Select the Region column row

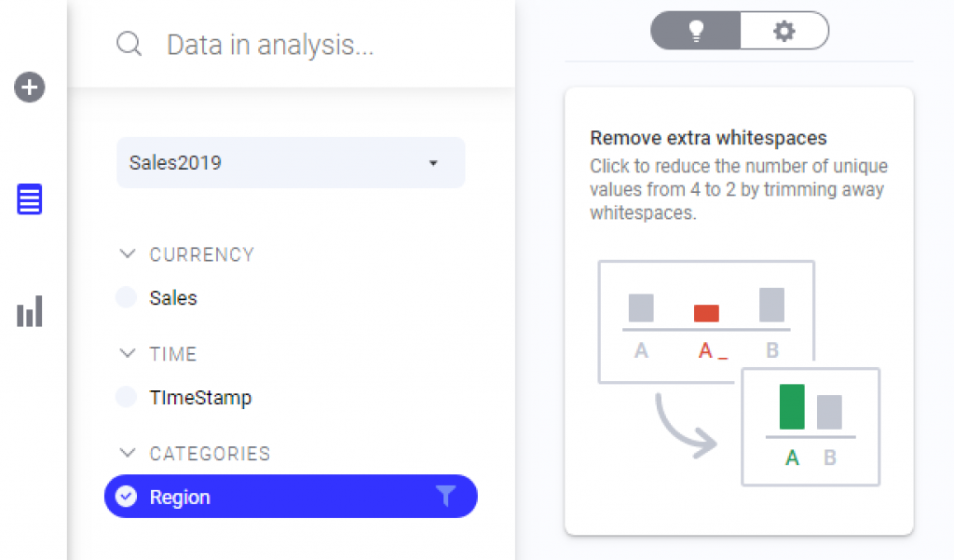(291, 496)
